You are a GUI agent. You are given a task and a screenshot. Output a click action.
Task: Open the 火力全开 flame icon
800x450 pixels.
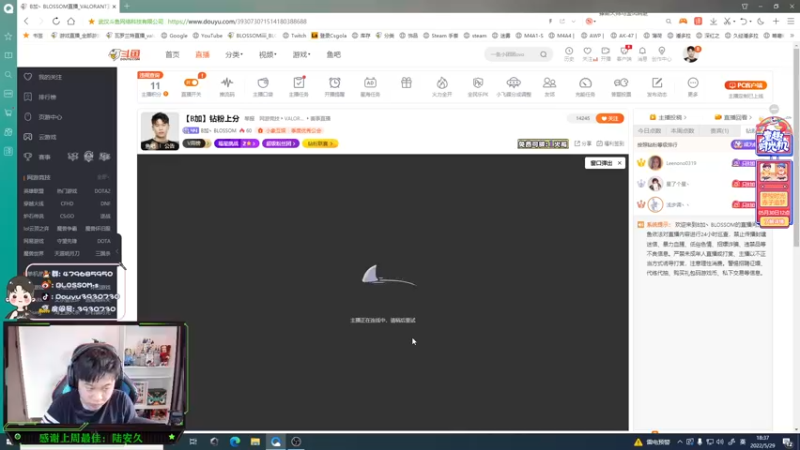(x=442, y=83)
